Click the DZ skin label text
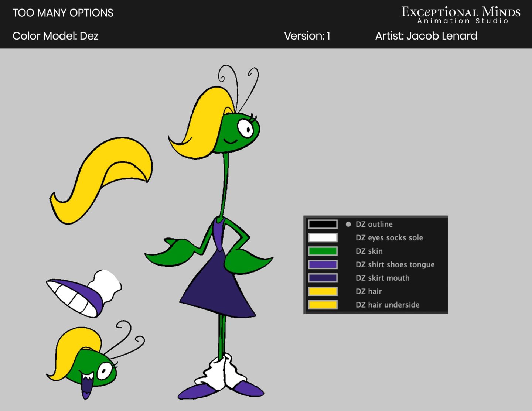The height and width of the screenshot is (411, 532). coord(369,251)
